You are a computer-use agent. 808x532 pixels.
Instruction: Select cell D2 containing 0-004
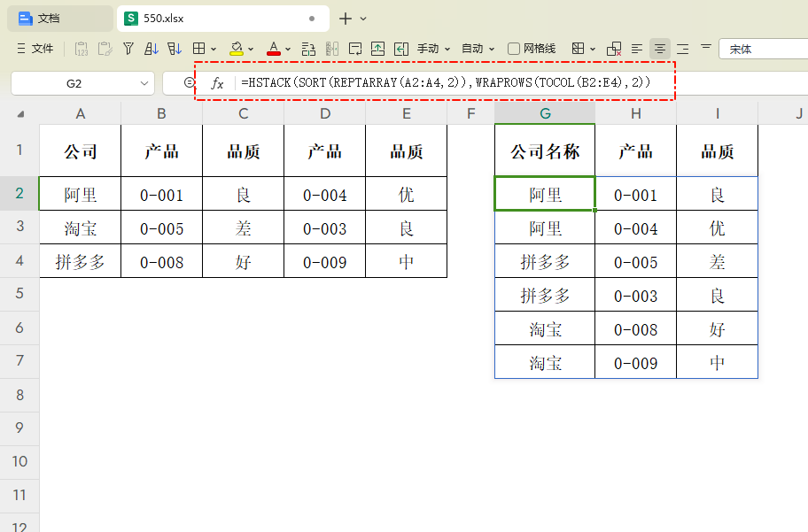324,194
